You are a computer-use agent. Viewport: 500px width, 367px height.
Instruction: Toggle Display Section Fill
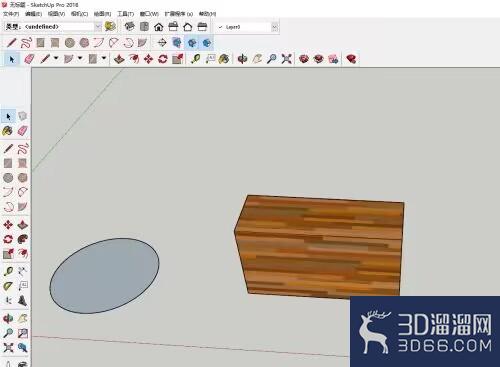pyautogui.click(x=206, y=43)
